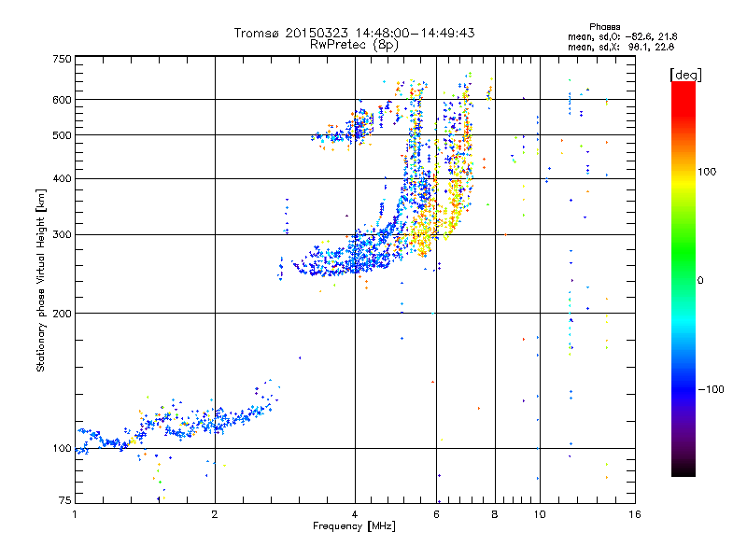Screen dimensions: 747x560
Task: Click the '2' x-axis tick label
Action: 215,514
